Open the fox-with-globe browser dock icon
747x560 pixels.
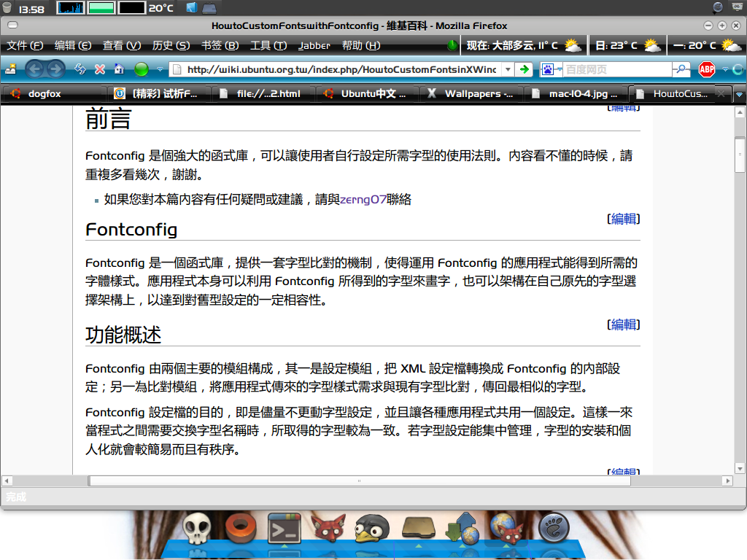506,529
